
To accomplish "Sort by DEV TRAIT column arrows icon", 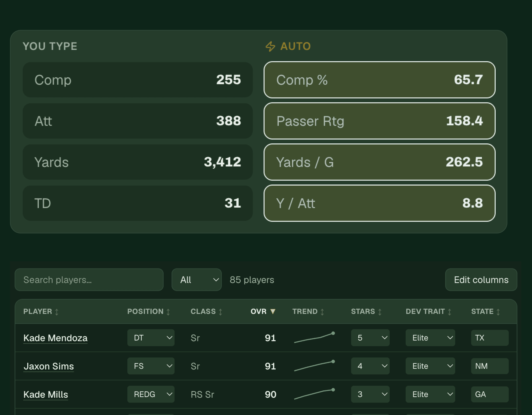I will point(450,312).
